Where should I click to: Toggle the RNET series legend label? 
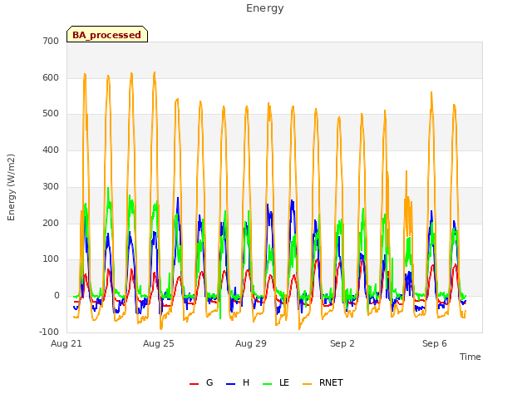331,382
